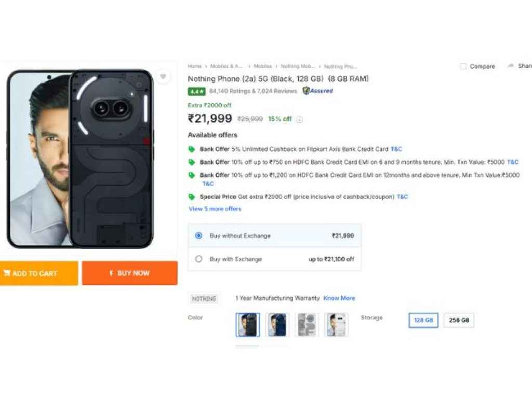
Task: Open T&C link for Special Price offer
Action: (x=403, y=197)
